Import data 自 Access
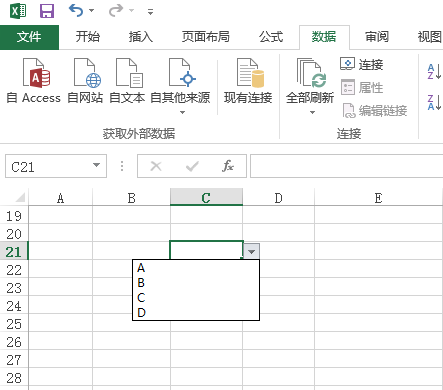The height and width of the screenshot is (390, 443). (33, 81)
